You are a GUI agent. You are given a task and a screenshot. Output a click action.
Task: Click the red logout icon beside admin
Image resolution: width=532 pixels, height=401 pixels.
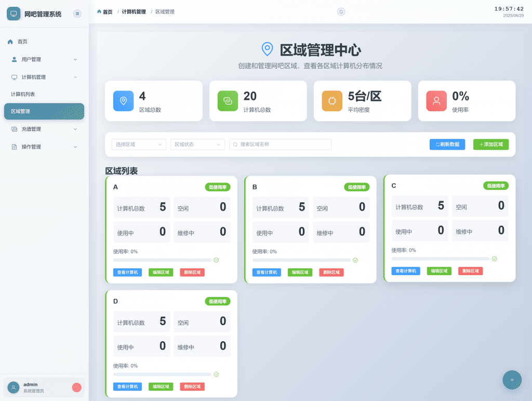point(77,387)
